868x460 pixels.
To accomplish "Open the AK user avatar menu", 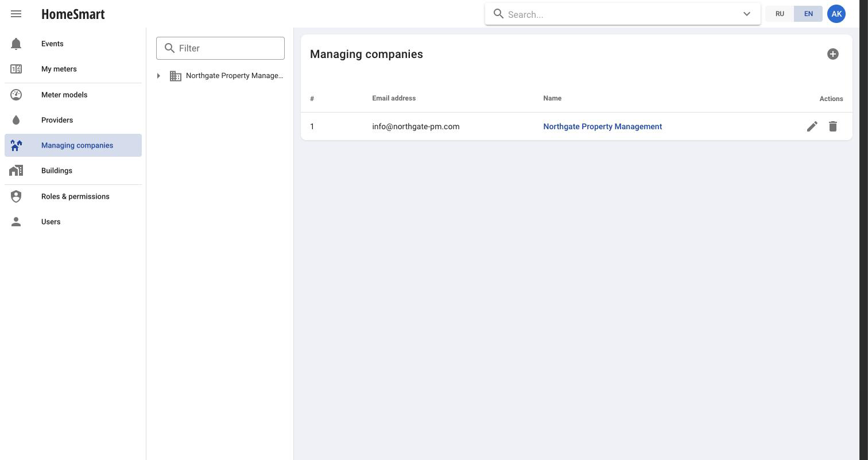I will pyautogui.click(x=836, y=14).
